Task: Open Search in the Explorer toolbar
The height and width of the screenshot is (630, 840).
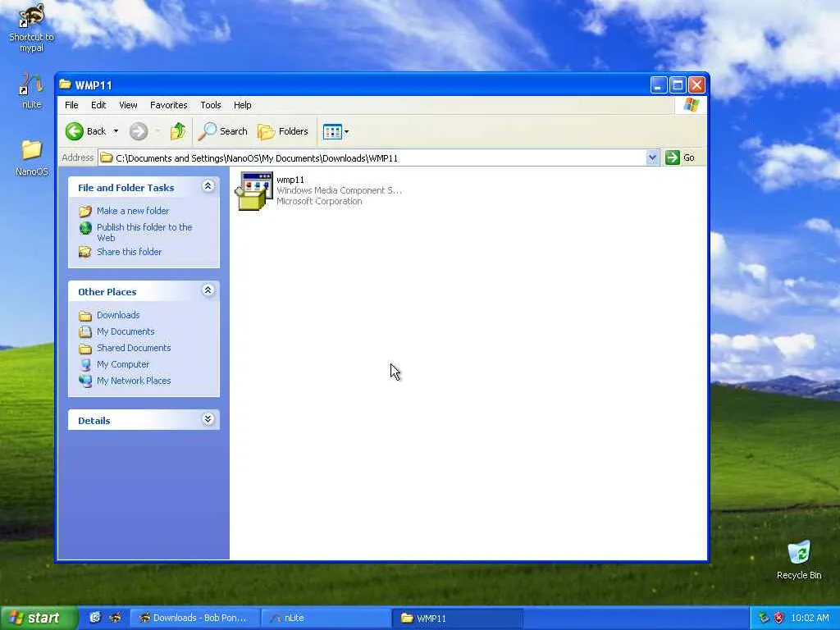Action: tap(223, 131)
